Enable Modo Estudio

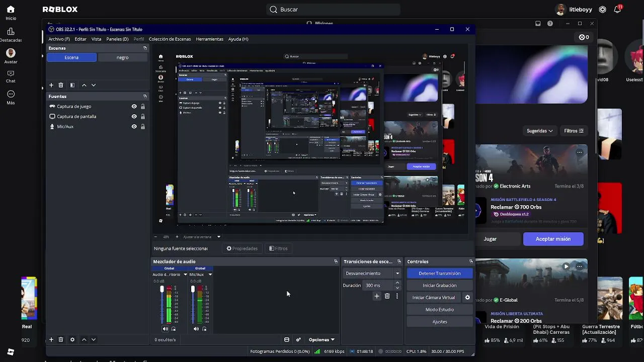click(440, 310)
